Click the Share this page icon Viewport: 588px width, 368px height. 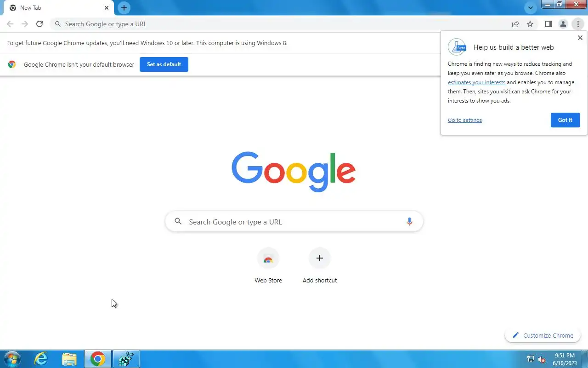pyautogui.click(x=515, y=24)
